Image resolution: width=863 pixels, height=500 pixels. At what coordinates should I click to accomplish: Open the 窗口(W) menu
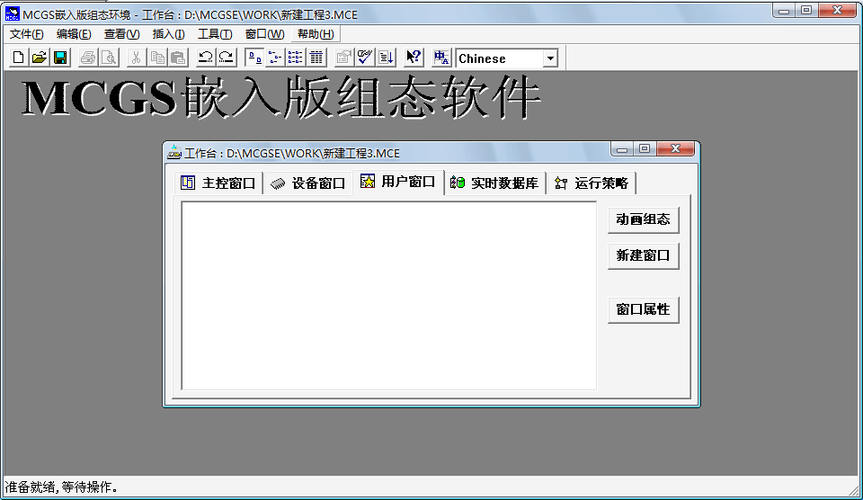265,34
